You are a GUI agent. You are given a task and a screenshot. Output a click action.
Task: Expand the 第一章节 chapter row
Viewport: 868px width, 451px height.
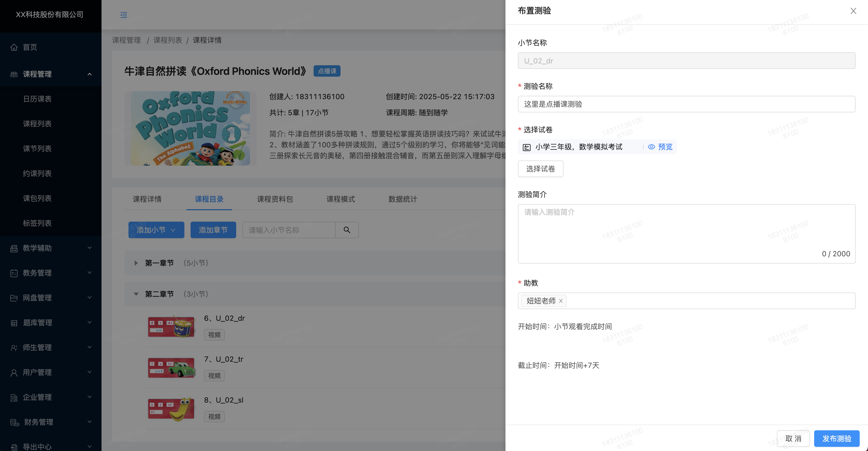[x=136, y=263]
